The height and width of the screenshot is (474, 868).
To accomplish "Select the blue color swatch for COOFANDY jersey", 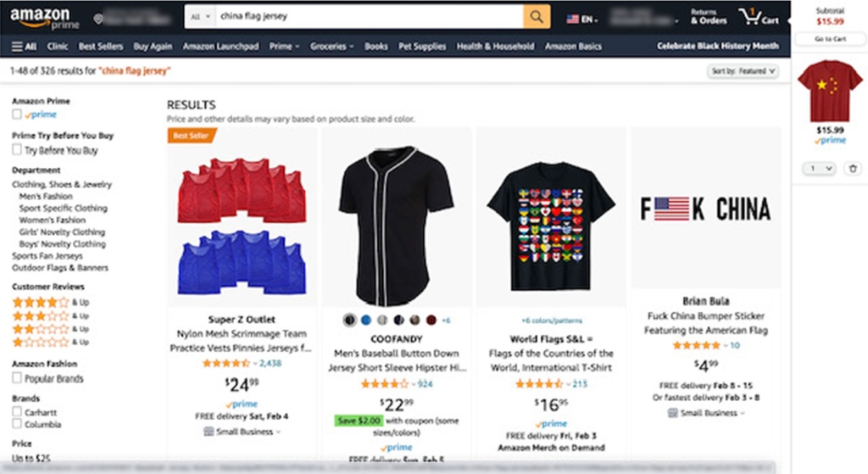I will click(x=366, y=320).
